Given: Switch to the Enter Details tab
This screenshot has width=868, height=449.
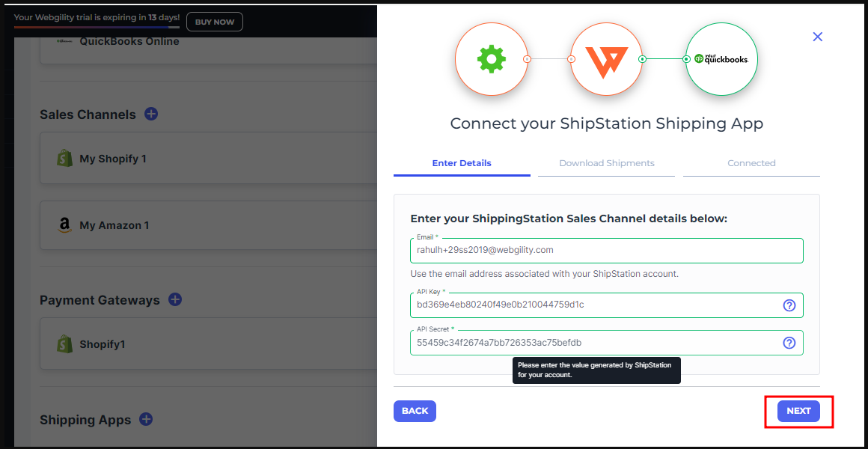Looking at the screenshot, I should [x=462, y=163].
